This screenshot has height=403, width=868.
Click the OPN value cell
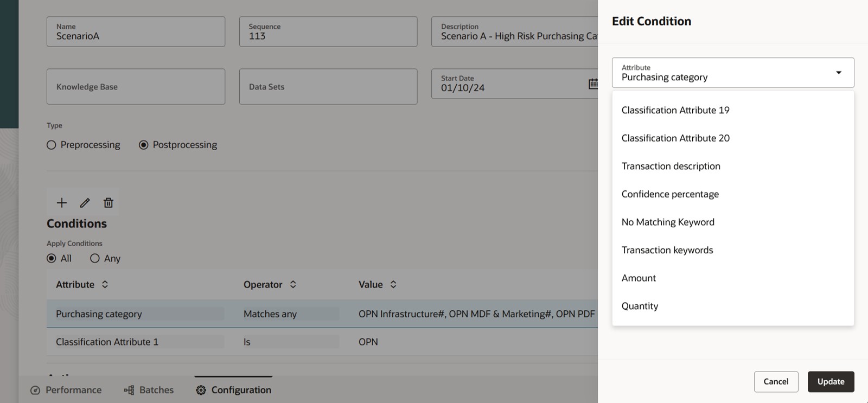point(368,342)
